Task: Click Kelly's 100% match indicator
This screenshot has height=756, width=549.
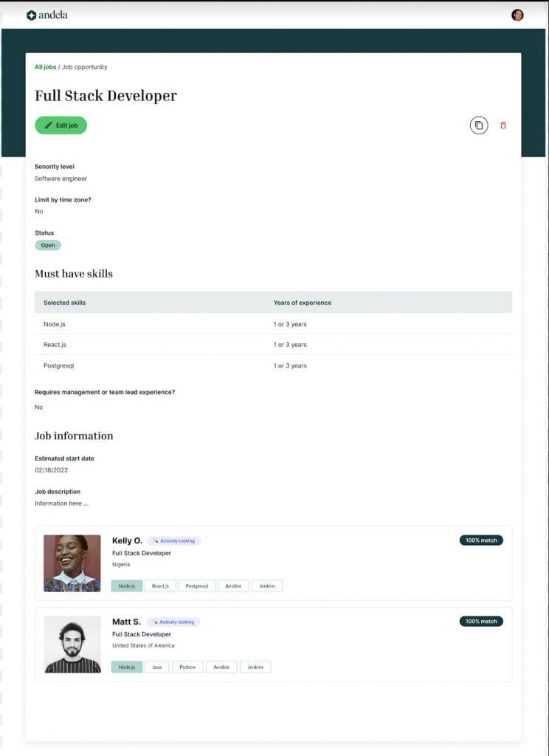Action: coord(481,540)
